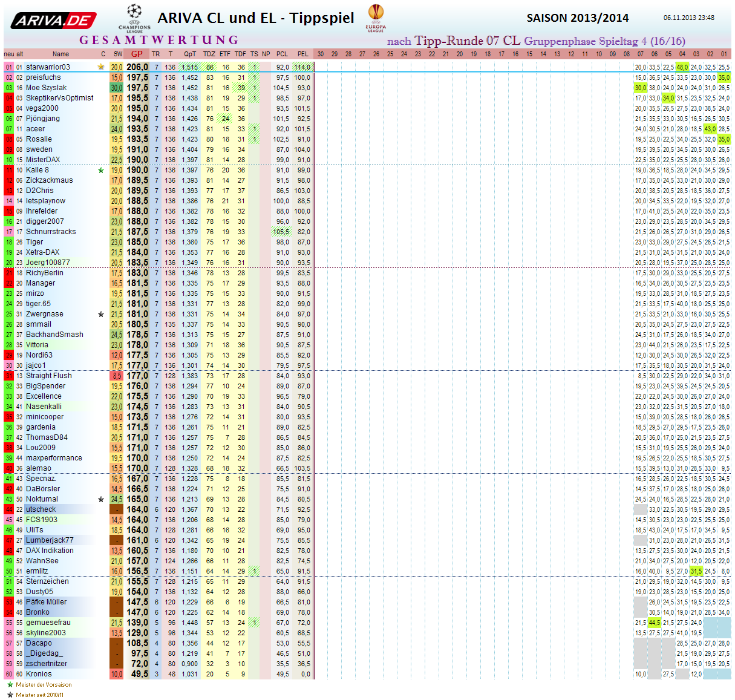
Task: Select player name letsplaynow
Action: [x=45, y=201]
